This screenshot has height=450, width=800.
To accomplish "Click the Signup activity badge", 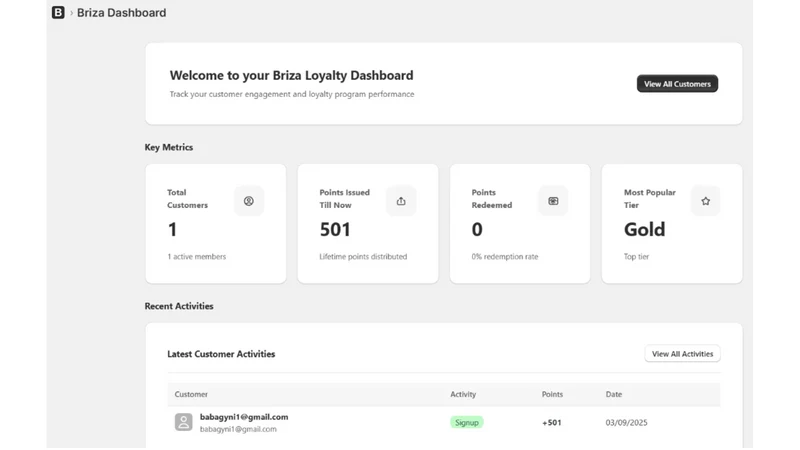I will pos(467,422).
